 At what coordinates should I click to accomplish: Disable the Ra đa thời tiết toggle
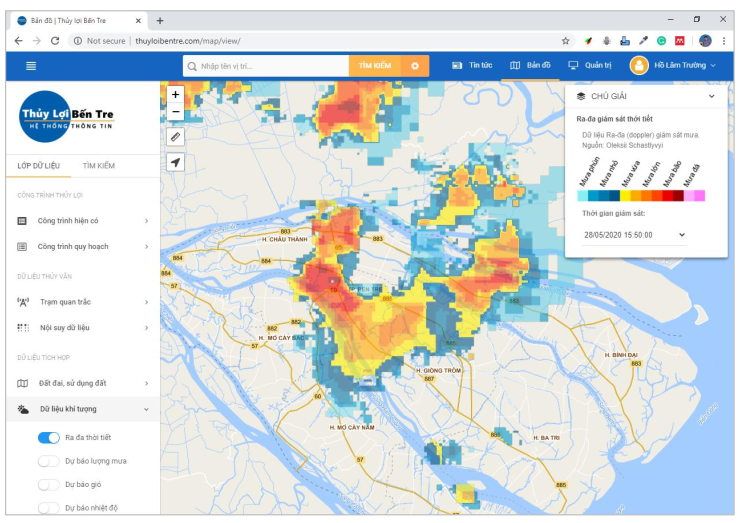pyautogui.click(x=48, y=437)
